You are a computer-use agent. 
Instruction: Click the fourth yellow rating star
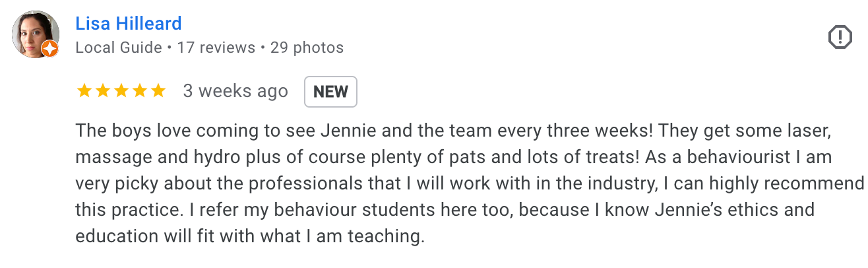[140, 91]
